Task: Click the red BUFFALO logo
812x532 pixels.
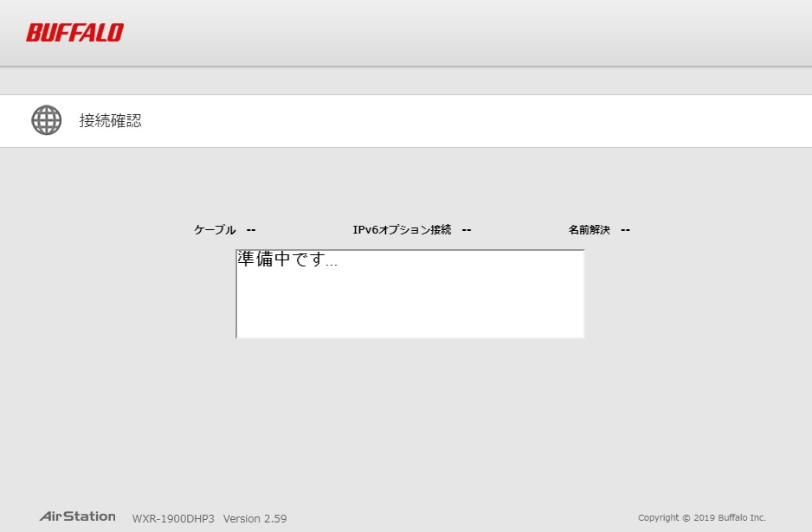Action: click(74, 33)
